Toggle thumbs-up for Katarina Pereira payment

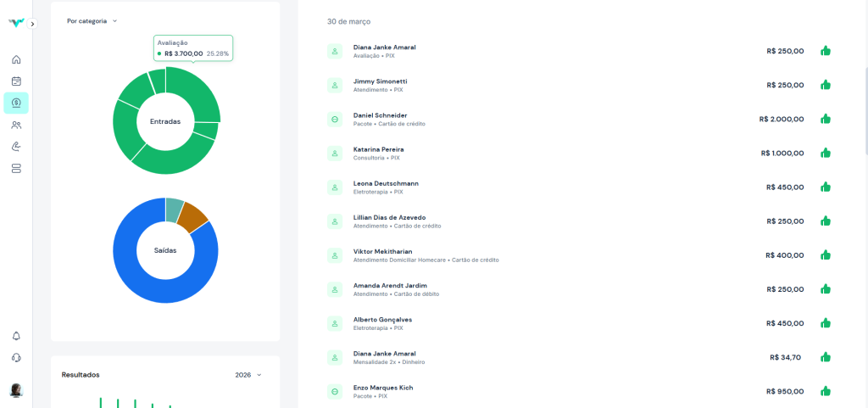pos(825,153)
